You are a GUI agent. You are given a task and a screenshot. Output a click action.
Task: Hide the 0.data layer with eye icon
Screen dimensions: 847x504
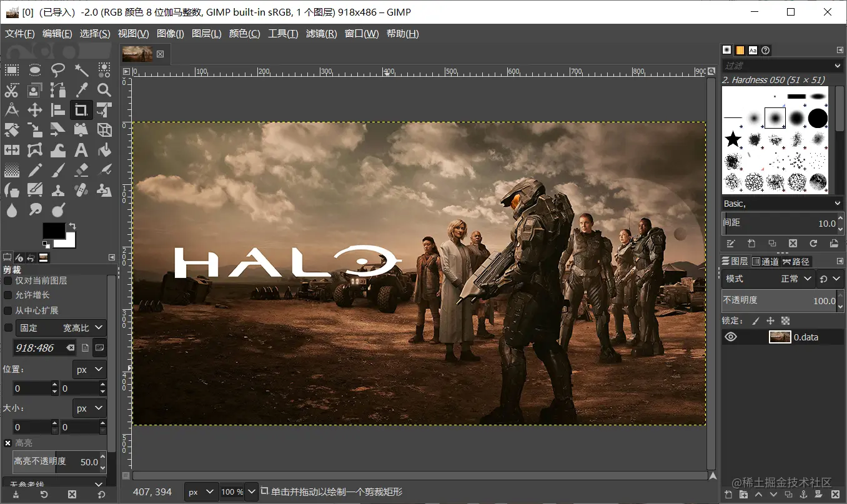(x=731, y=337)
